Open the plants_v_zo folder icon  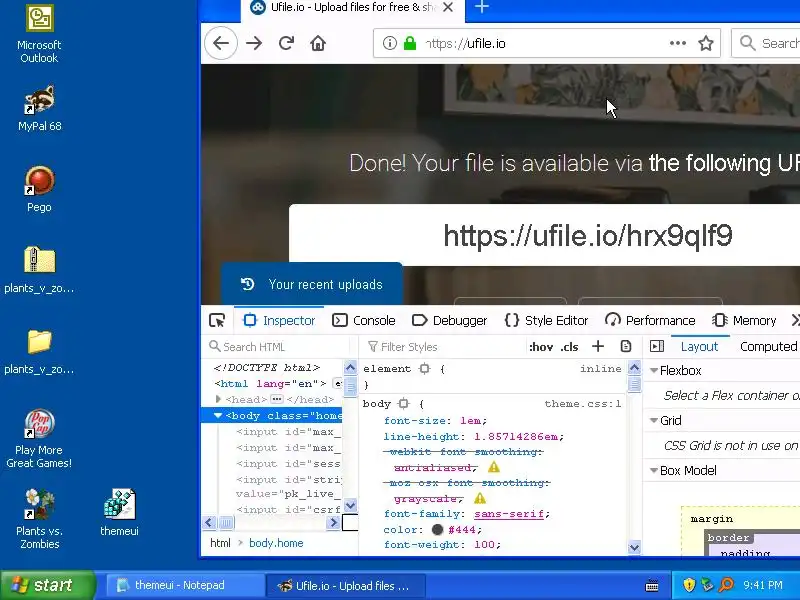click(x=39, y=352)
